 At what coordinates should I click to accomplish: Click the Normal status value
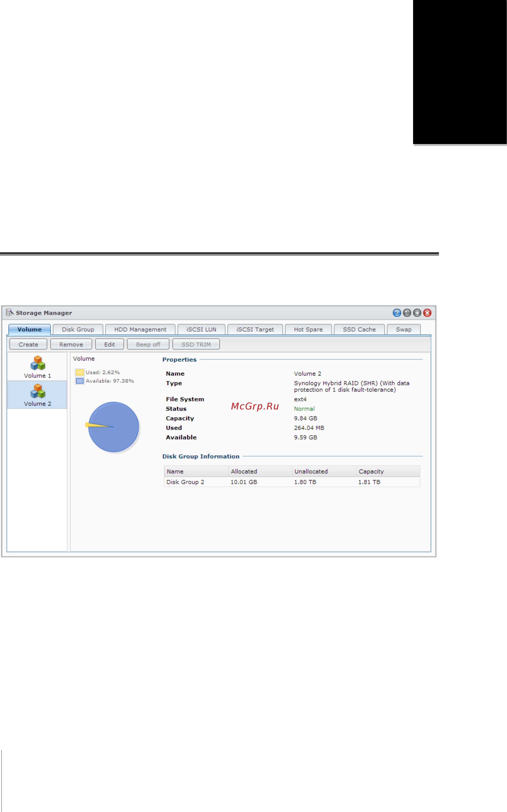(304, 409)
